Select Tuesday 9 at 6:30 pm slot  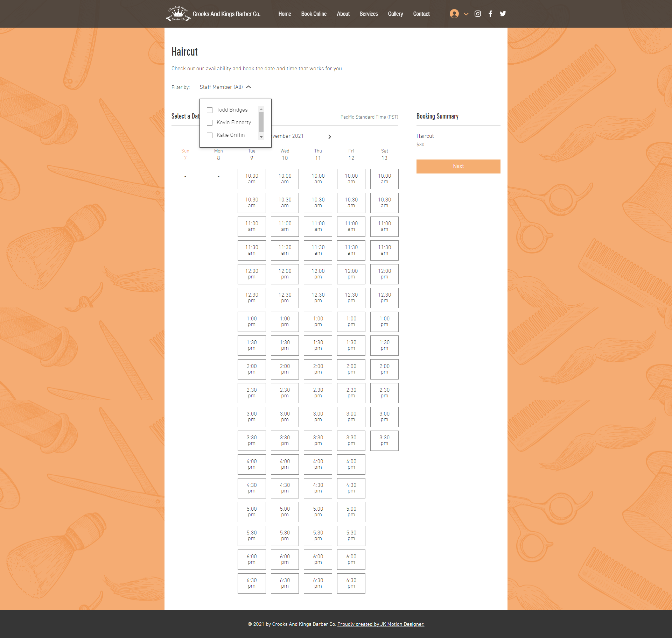click(x=252, y=583)
